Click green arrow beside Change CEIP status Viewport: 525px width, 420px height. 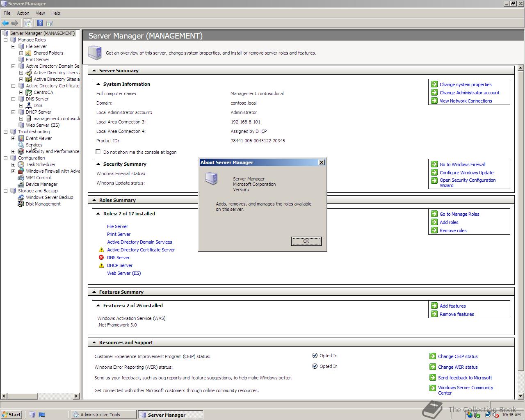click(x=433, y=356)
